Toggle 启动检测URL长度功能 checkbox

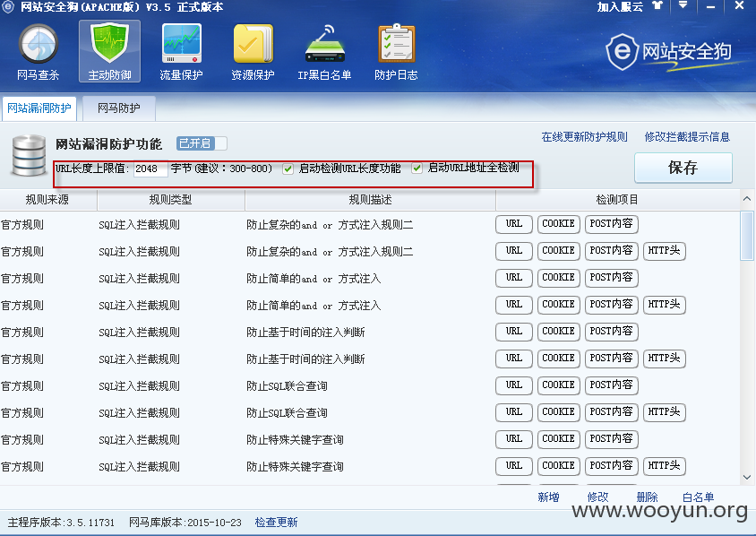coord(288,169)
